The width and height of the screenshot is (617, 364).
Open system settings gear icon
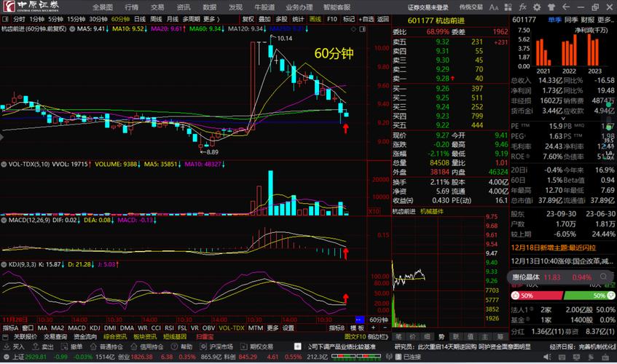pos(537,7)
